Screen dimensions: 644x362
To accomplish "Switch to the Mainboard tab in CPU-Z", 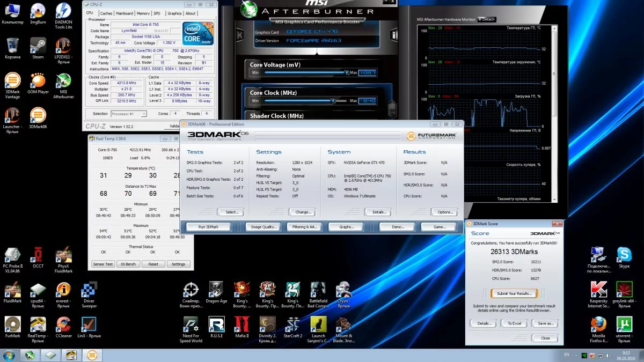I will point(125,13).
